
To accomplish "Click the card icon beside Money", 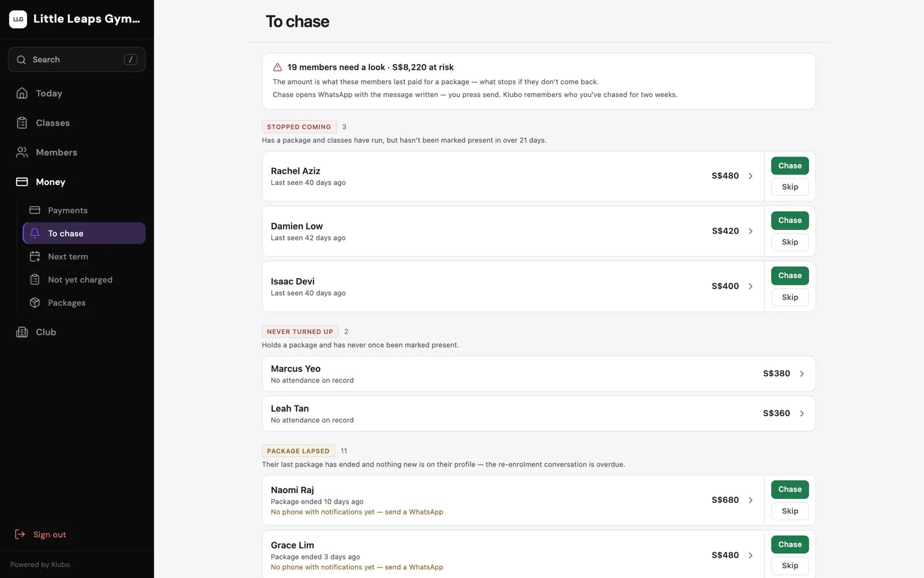I will coord(22,181).
